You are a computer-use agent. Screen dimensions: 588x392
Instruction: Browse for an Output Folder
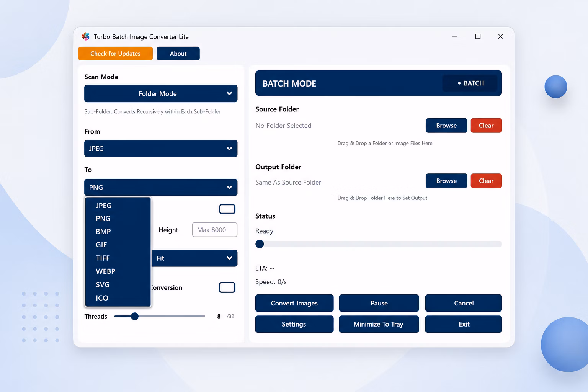[x=446, y=181]
